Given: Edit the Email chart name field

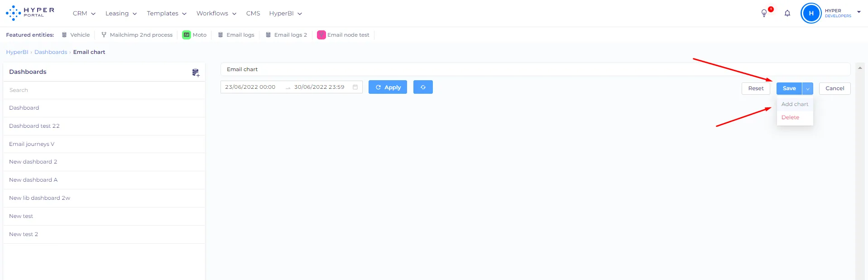Looking at the screenshot, I should [x=535, y=69].
